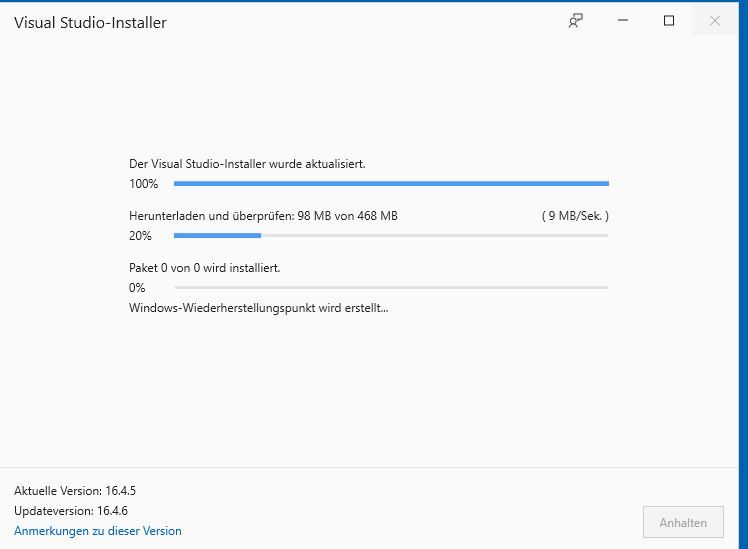Image resolution: width=748 pixels, height=549 pixels.
Task: Select the "Installer wurde aktualisiert" status text
Action: click(247, 164)
